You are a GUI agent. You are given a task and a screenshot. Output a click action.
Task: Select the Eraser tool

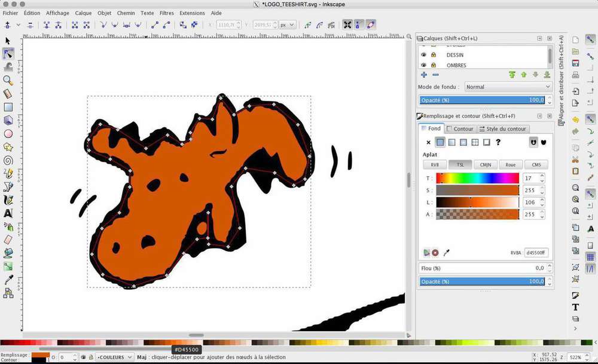(x=8, y=240)
